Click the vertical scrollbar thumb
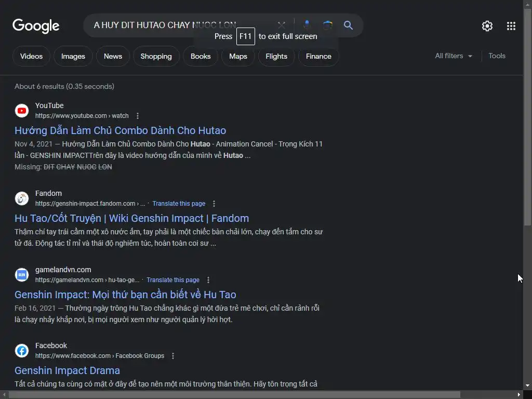532x399 pixels. (527, 117)
